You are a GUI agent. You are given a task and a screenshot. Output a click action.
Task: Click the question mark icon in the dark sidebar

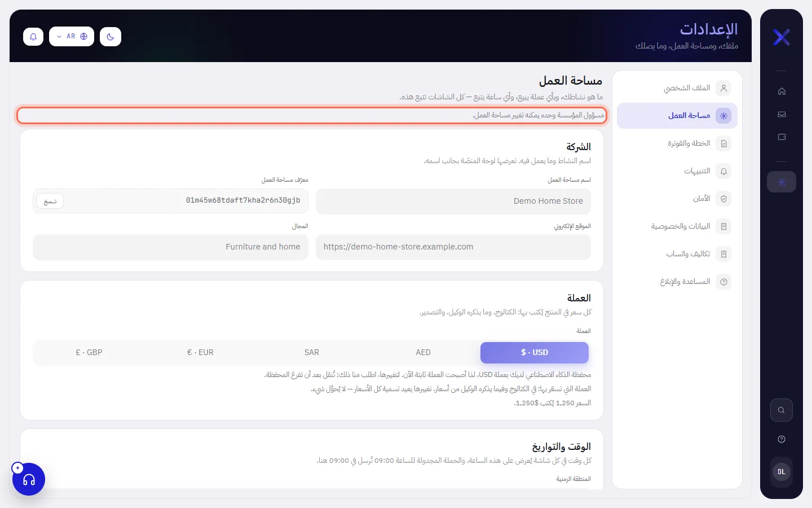click(782, 439)
